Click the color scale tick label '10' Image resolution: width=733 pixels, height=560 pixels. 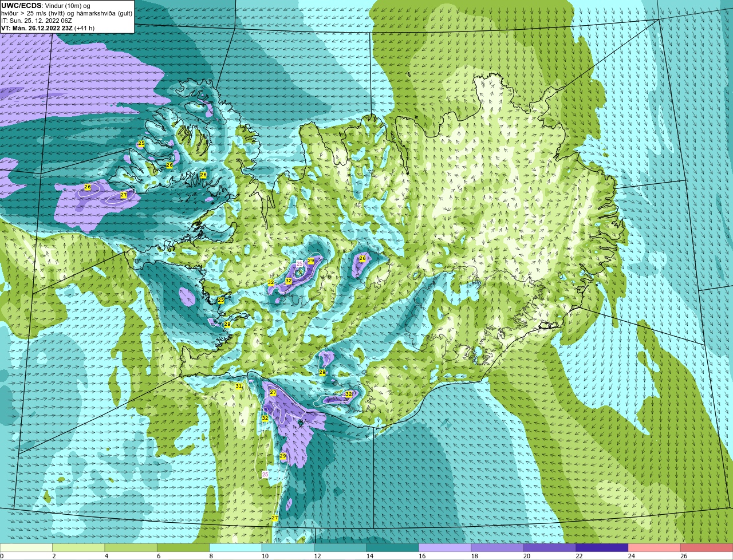(x=265, y=556)
